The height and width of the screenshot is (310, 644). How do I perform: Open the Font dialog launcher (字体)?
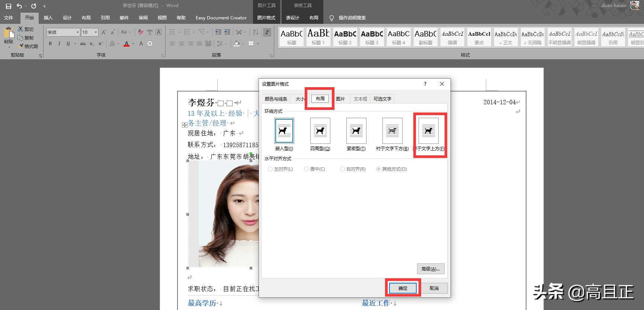(163, 56)
